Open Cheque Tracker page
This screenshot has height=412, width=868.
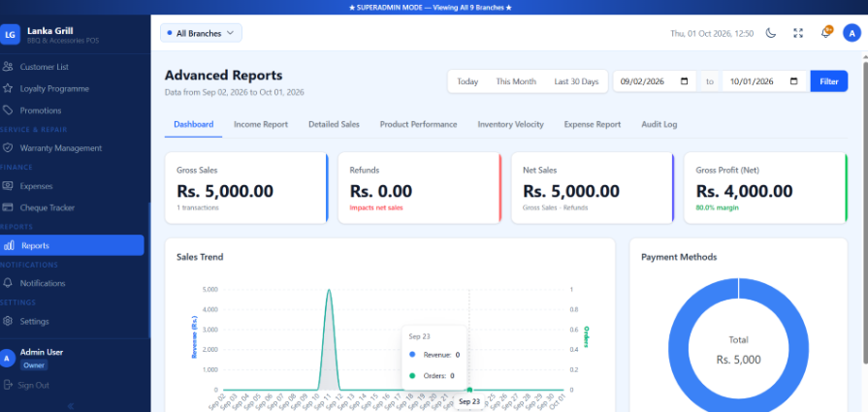tap(72, 207)
